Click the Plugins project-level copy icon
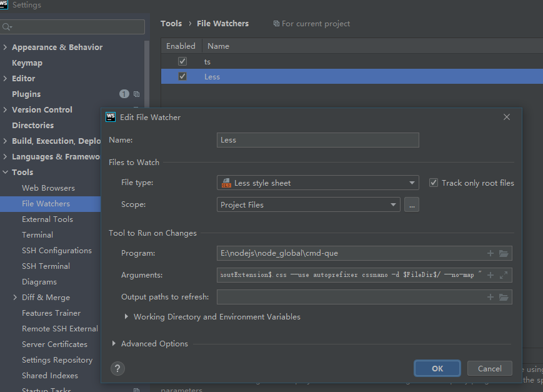 point(136,94)
